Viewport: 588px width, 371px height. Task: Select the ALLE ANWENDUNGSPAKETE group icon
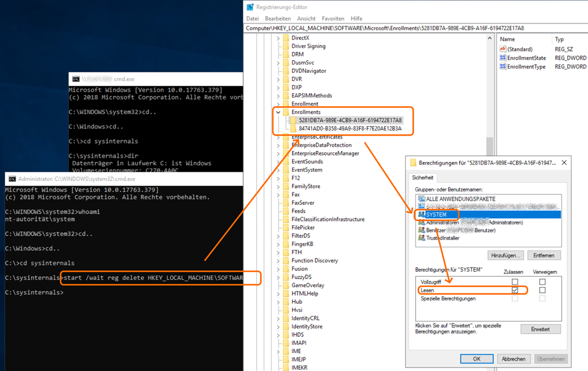(421, 199)
